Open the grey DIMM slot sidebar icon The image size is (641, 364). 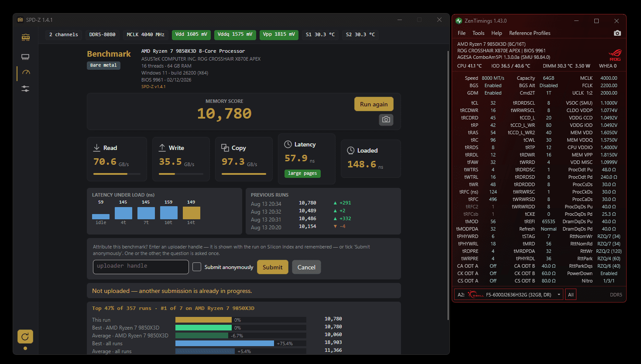tap(25, 57)
